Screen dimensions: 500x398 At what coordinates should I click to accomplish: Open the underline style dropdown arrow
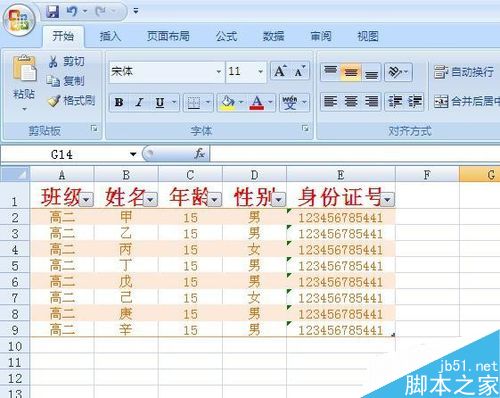[174, 102]
